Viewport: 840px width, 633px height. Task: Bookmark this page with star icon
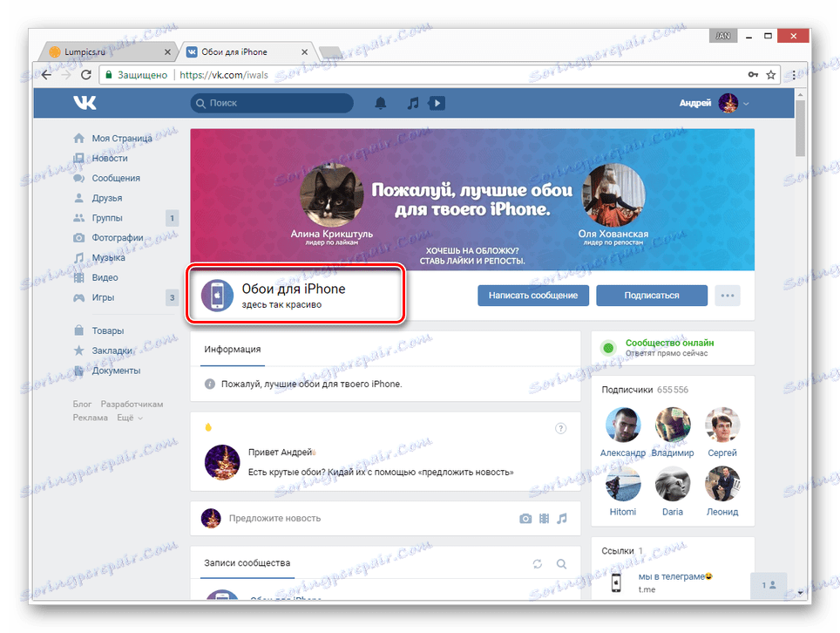pyautogui.click(x=771, y=75)
